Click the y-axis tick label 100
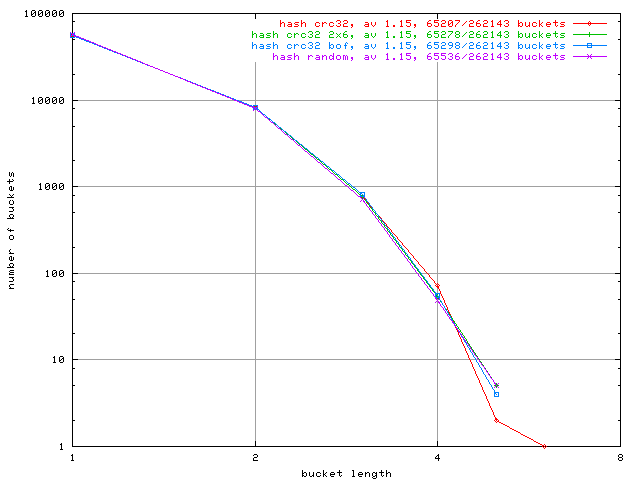640x480 pixels. pyautogui.click(x=55, y=273)
